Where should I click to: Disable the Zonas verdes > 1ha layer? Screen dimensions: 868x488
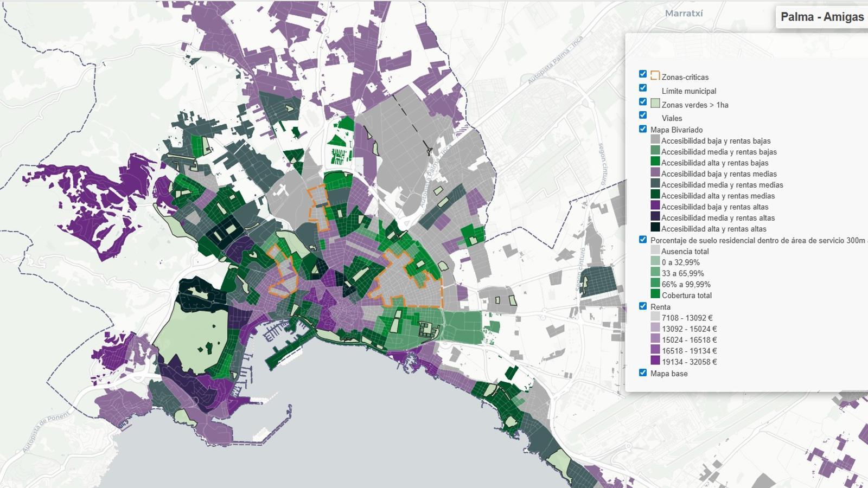[x=643, y=101]
